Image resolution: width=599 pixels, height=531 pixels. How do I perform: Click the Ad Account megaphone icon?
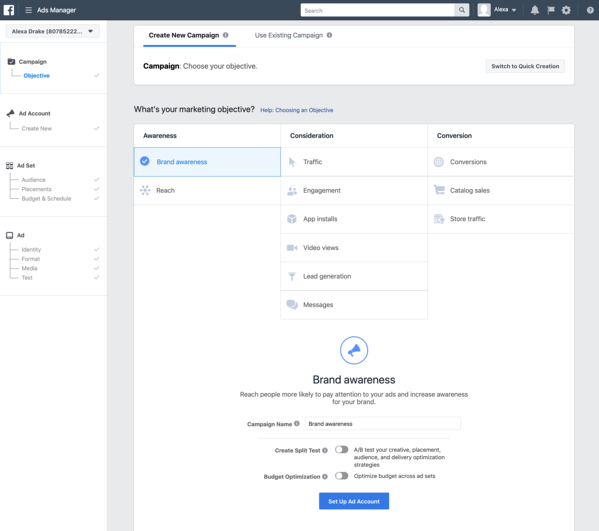click(x=11, y=113)
